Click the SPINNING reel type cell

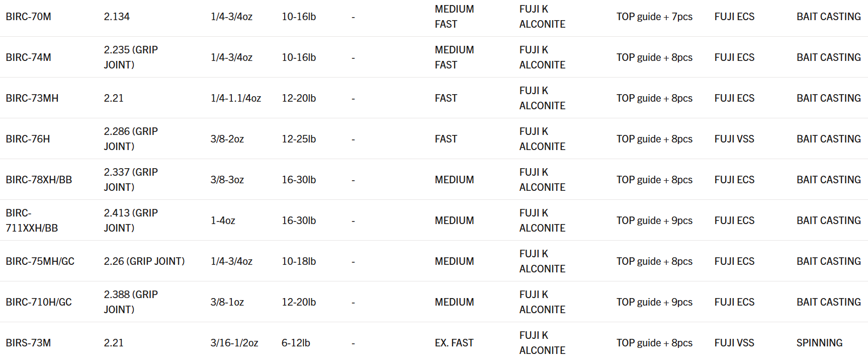(819, 343)
